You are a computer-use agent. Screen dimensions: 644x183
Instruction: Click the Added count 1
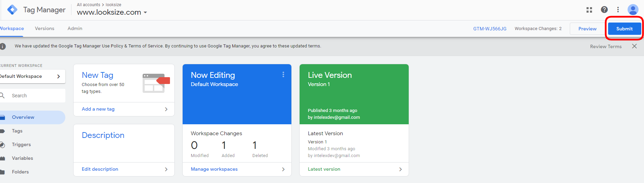click(224, 145)
